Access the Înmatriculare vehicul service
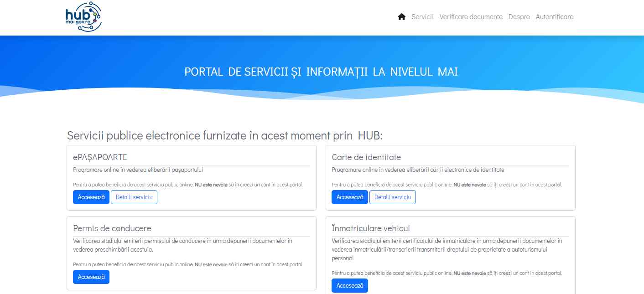 pos(350,286)
